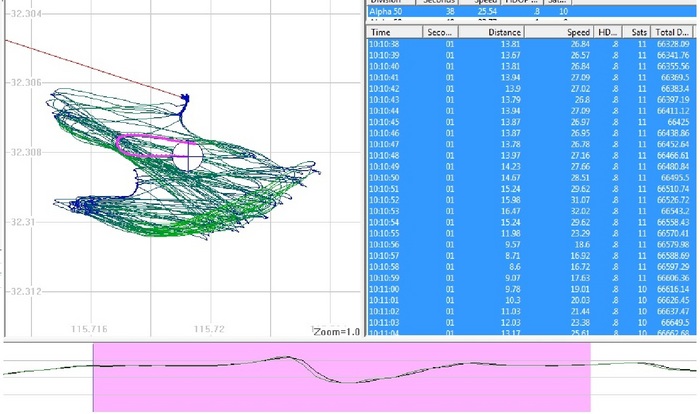The image size is (700, 414).
Task: Sort table by the Time column header
Action: pyautogui.click(x=395, y=32)
